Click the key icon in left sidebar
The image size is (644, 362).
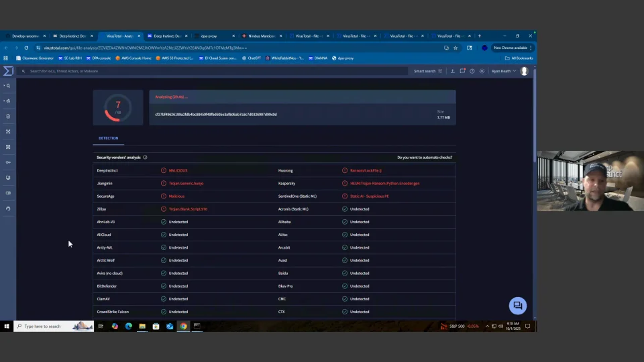8,162
